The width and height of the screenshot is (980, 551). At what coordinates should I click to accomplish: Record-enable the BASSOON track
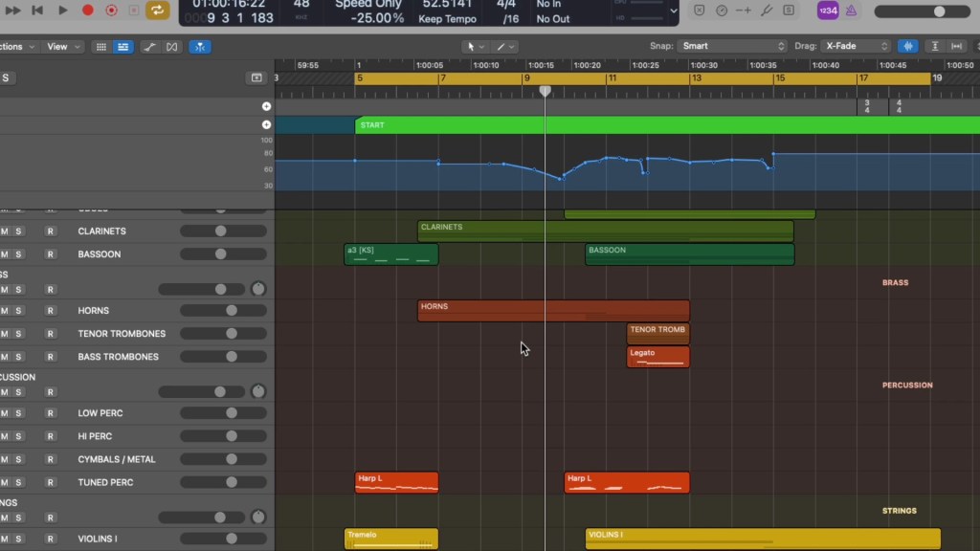51,254
